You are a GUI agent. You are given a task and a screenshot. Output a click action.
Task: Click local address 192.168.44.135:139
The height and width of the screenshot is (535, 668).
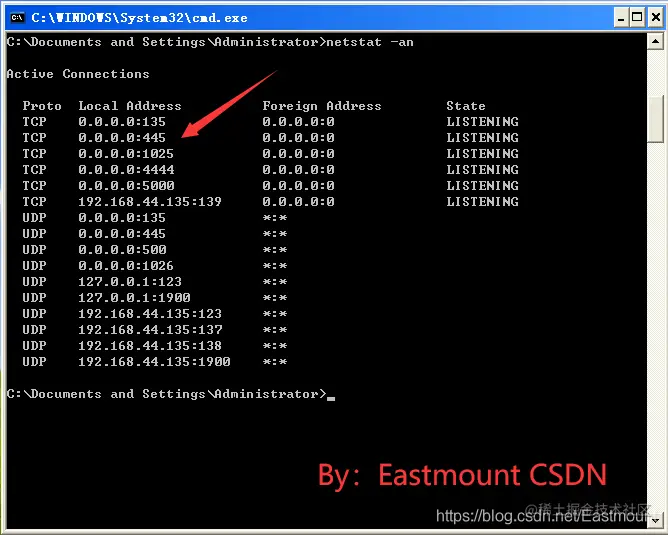point(150,202)
